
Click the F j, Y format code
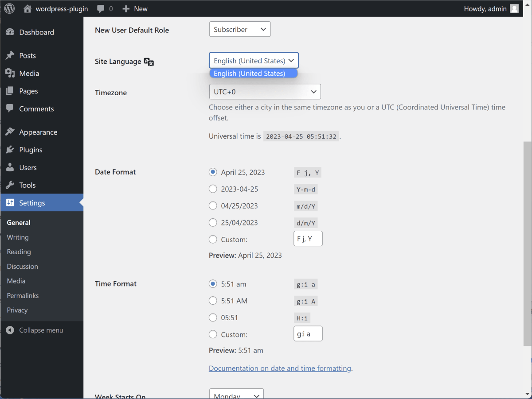pyautogui.click(x=308, y=173)
